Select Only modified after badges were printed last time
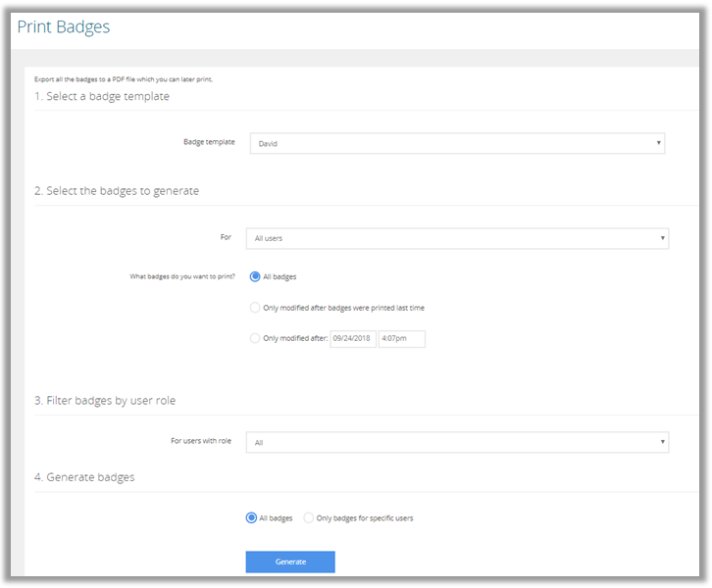Image resolution: width=712 pixels, height=588 pixels. (255, 308)
